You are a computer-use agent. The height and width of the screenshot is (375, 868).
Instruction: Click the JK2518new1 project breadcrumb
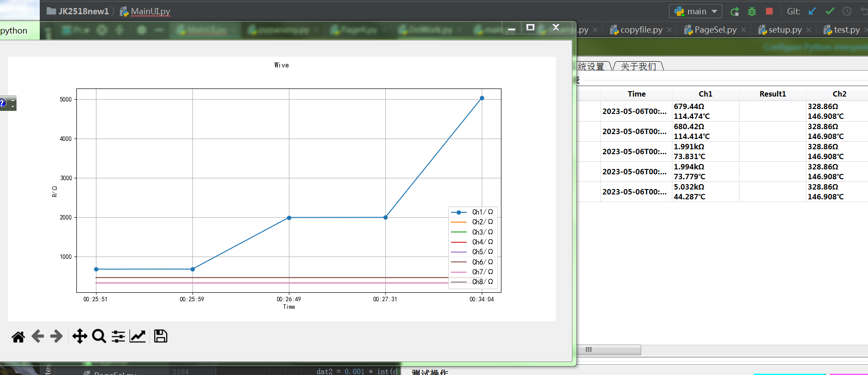pyautogui.click(x=83, y=11)
